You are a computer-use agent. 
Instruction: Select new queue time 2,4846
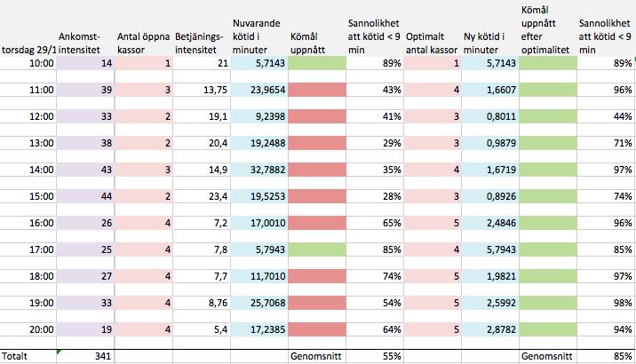[x=490, y=223]
